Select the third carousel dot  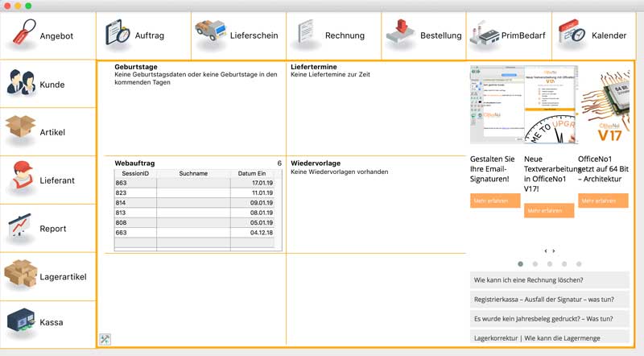[x=550, y=264]
